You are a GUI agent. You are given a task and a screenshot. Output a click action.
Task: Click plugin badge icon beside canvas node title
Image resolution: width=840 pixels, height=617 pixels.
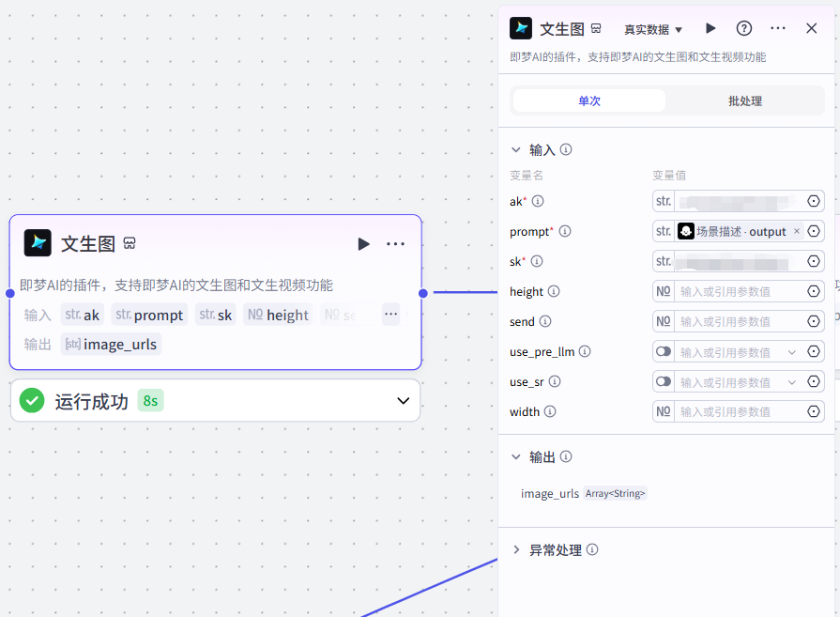130,243
